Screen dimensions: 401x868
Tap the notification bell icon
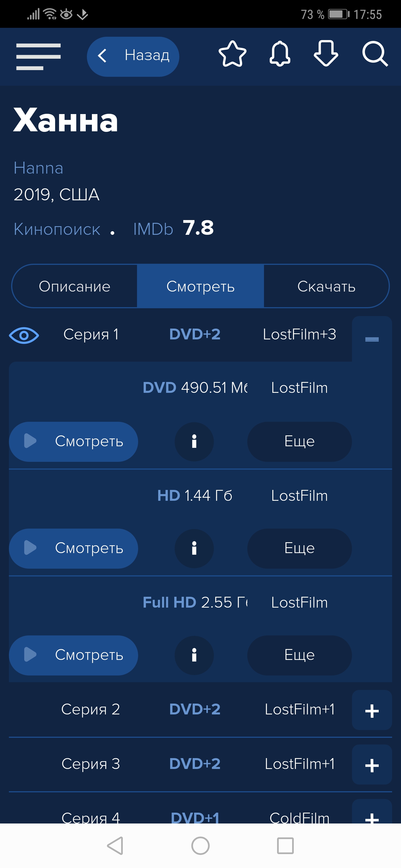point(280,55)
